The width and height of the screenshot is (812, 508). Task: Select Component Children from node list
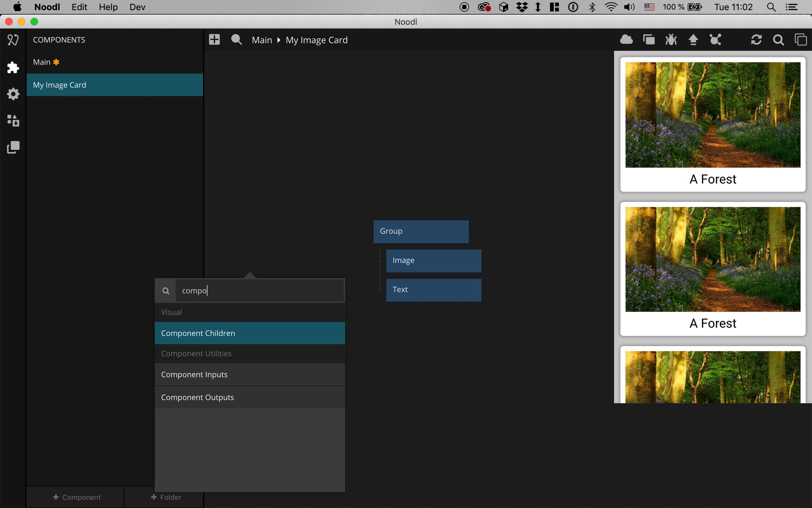pyautogui.click(x=250, y=333)
